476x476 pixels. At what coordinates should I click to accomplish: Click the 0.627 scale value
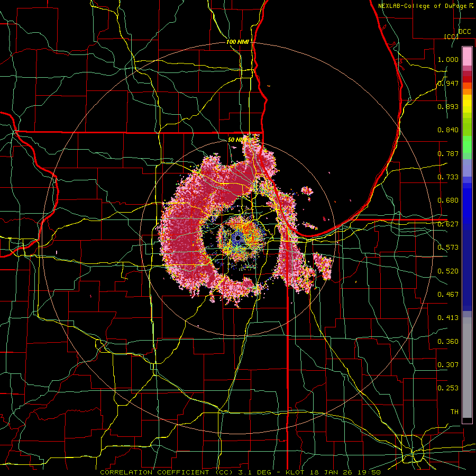(x=448, y=224)
